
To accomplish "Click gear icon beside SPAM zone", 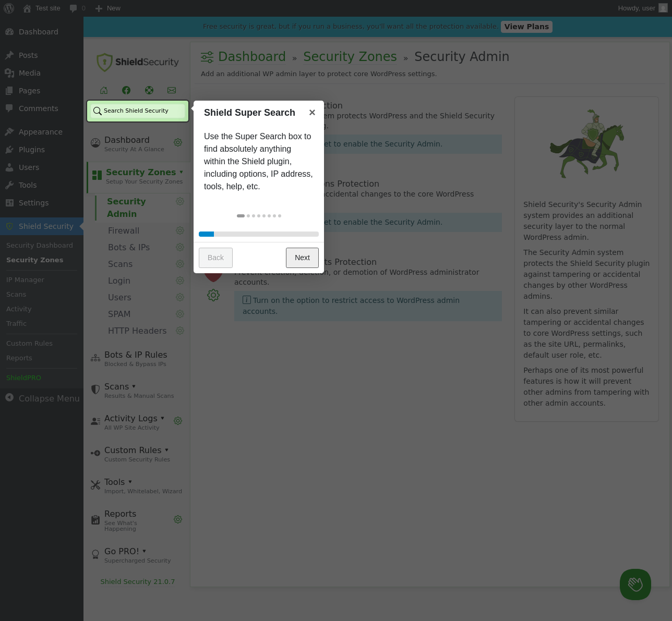I will click(180, 314).
